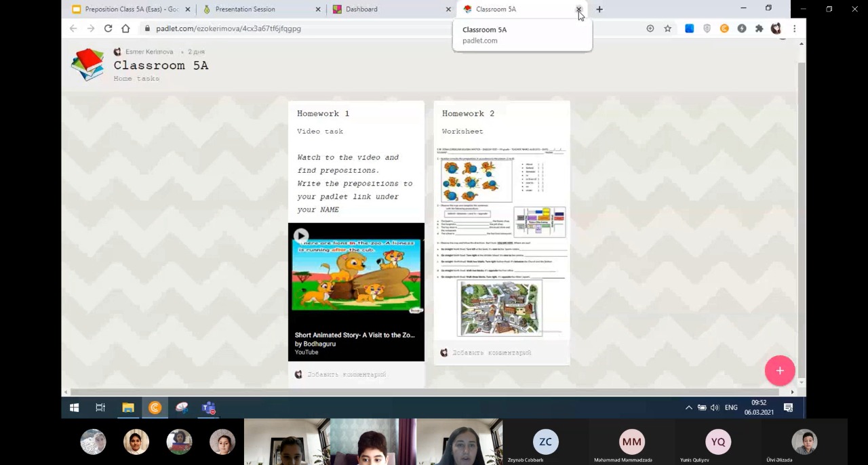Play the Homework 1 video
The image size is (868, 465).
point(300,236)
